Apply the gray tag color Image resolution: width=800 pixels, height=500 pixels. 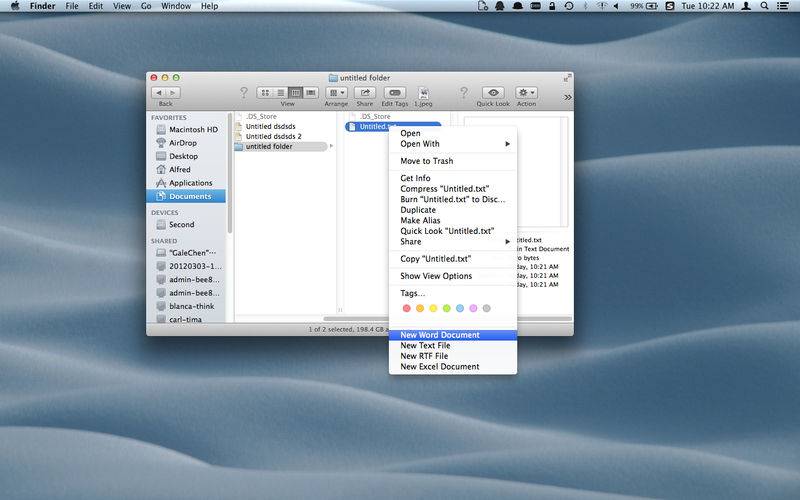pos(486,308)
